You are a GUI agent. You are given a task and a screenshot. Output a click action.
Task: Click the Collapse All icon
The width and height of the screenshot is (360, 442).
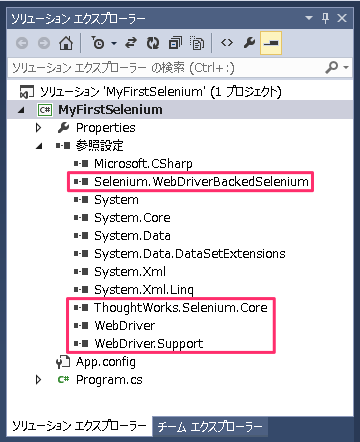tap(175, 43)
